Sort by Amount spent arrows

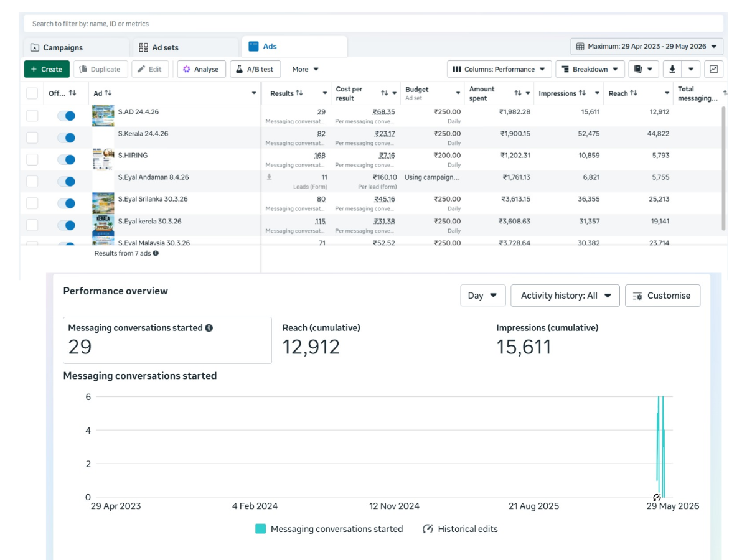tap(517, 93)
